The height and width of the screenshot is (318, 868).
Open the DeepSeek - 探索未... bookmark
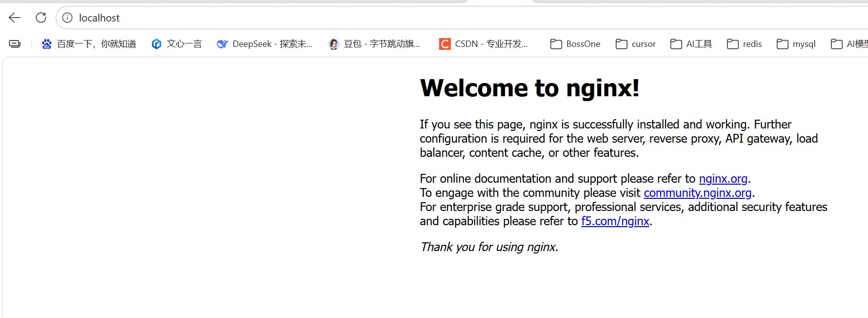click(x=273, y=44)
